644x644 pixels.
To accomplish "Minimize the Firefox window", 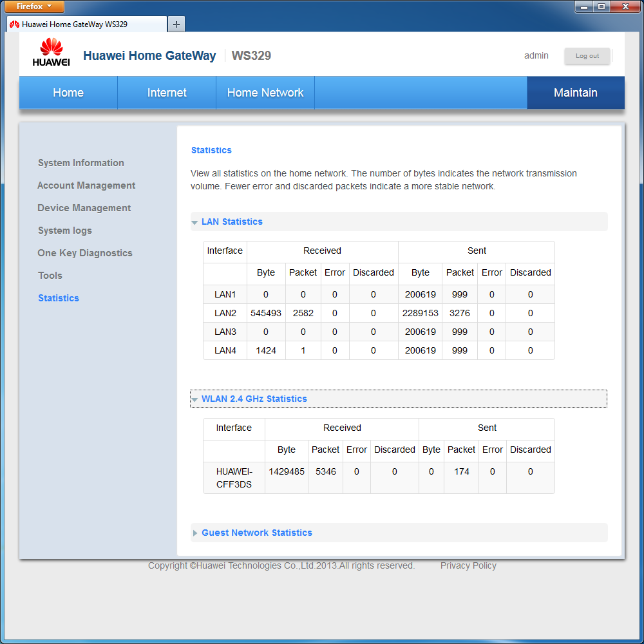I will (x=583, y=6).
